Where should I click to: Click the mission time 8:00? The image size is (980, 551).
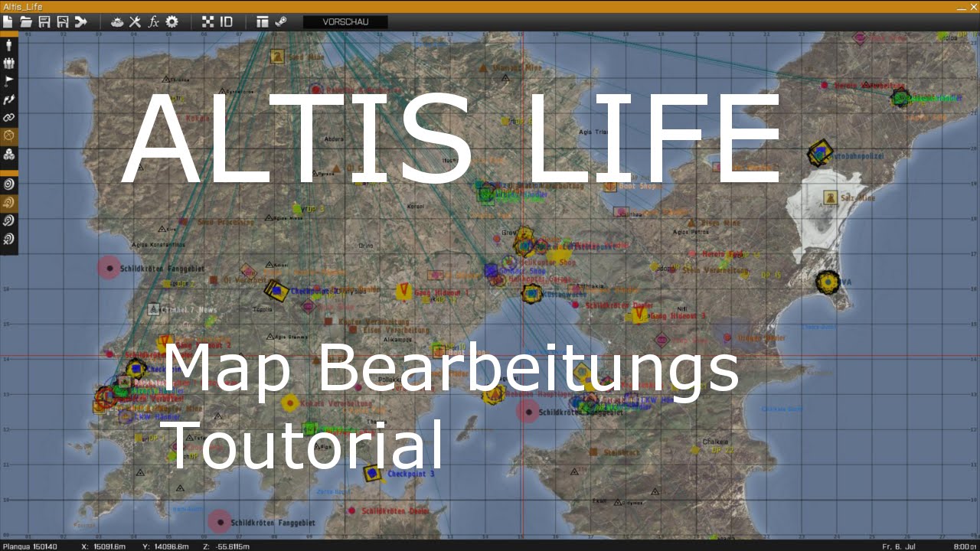pyautogui.click(x=961, y=546)
